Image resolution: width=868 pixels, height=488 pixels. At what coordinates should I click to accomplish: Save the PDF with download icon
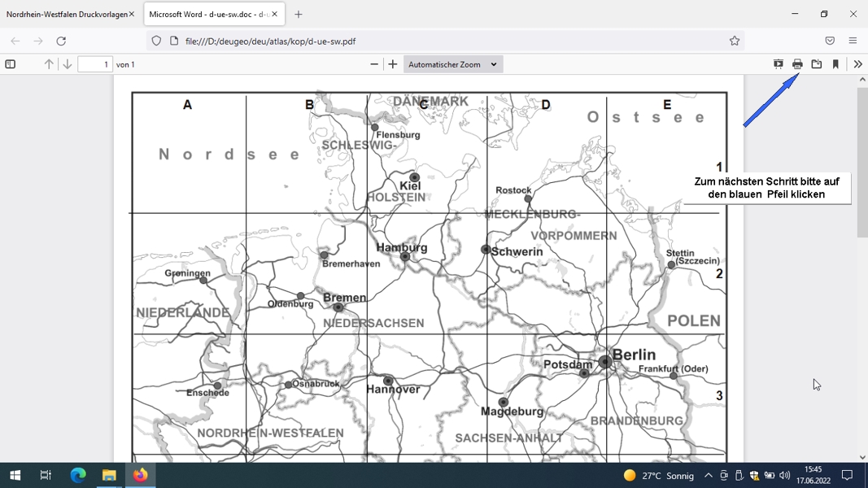817,64
